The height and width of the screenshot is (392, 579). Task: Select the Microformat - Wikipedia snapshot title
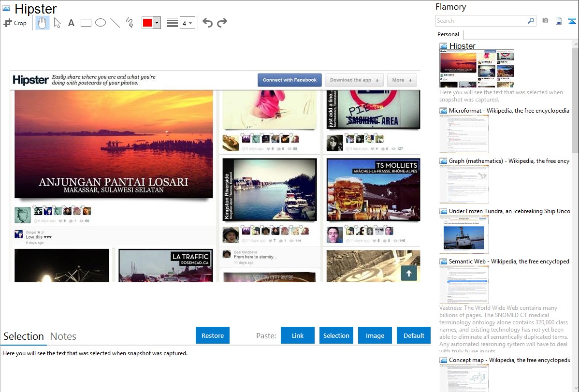509,111
